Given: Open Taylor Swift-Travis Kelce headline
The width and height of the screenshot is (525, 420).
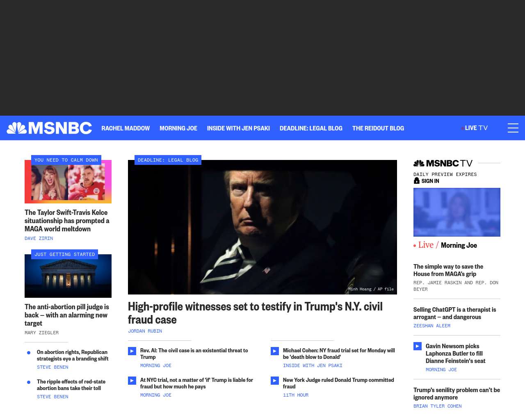Looking at the screenshot, I should point(67,221).
